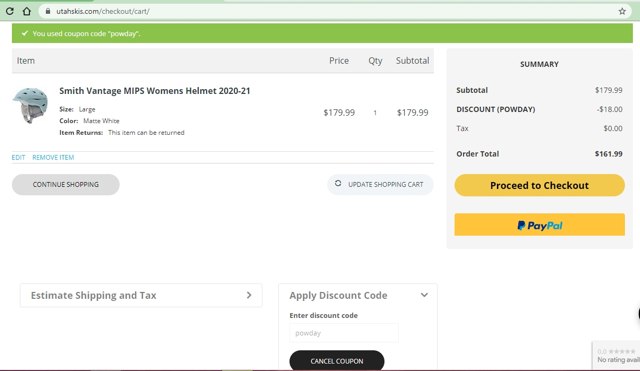Remove the helmet from the cart
Viewport: 640px width, 371px height.
pos(53,157)
